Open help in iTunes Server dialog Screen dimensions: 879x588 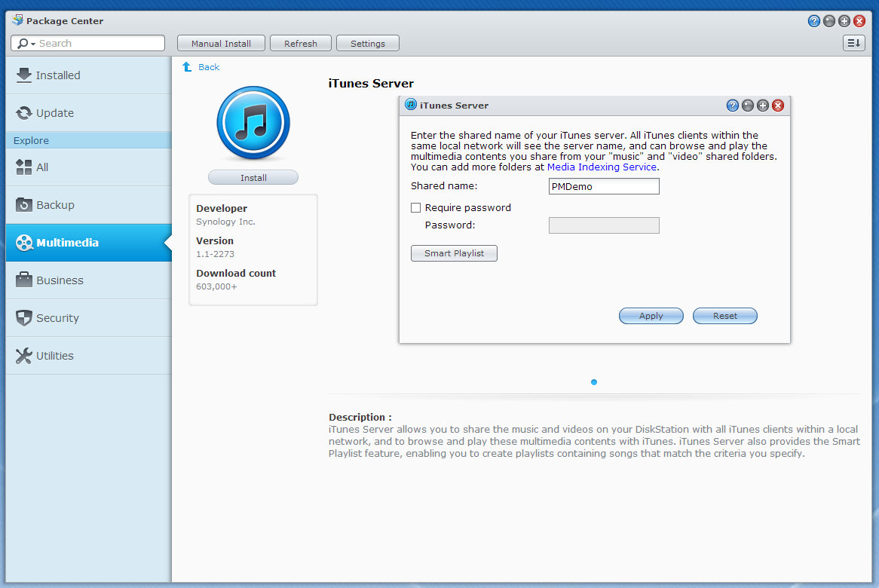click(x=733, y=106)
